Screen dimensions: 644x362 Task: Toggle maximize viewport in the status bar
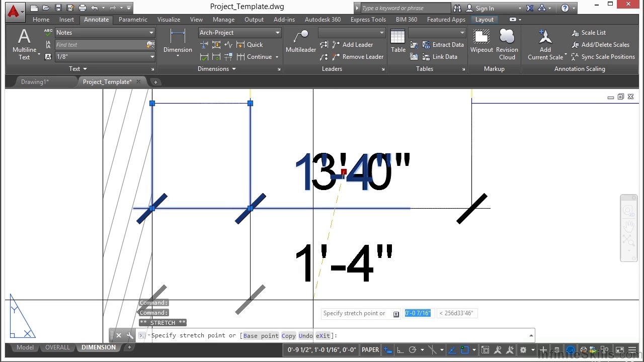tap(486, 350)
